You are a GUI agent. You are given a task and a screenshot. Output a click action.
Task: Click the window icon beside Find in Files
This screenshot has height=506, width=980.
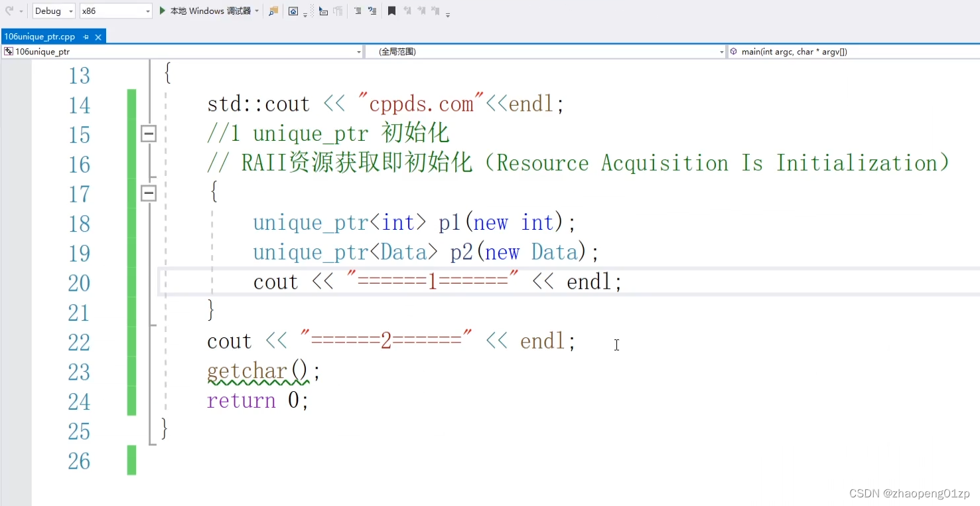pos(293,11)
